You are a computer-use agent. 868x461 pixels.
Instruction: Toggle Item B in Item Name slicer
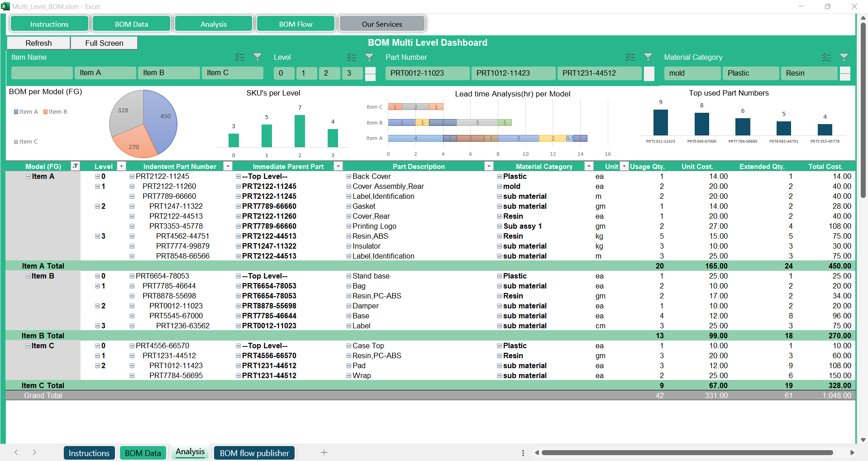[x=168, y=73]
